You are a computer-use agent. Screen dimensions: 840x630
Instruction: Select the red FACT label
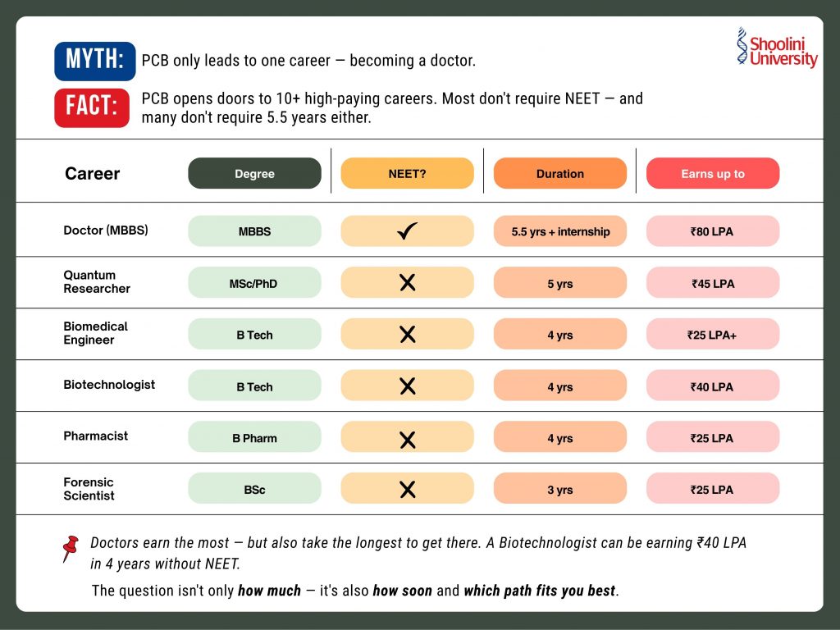tap(92, 107)
